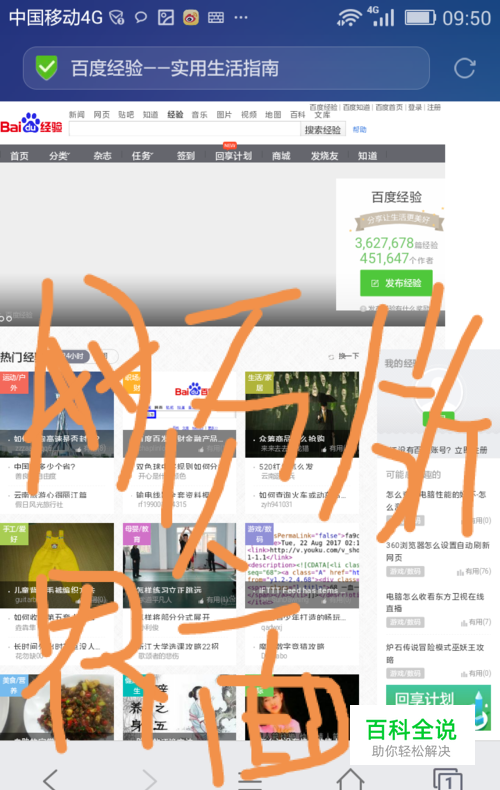Tap the green security shield icon
The height and width of the screenshot is (790, 500).
pos(46,68)
